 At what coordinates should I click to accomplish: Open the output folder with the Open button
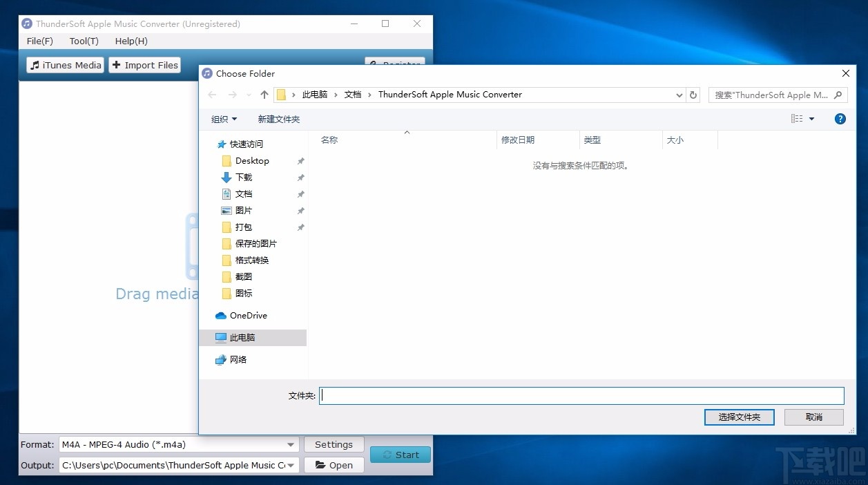pyautogui.click(x=334, y=465)
